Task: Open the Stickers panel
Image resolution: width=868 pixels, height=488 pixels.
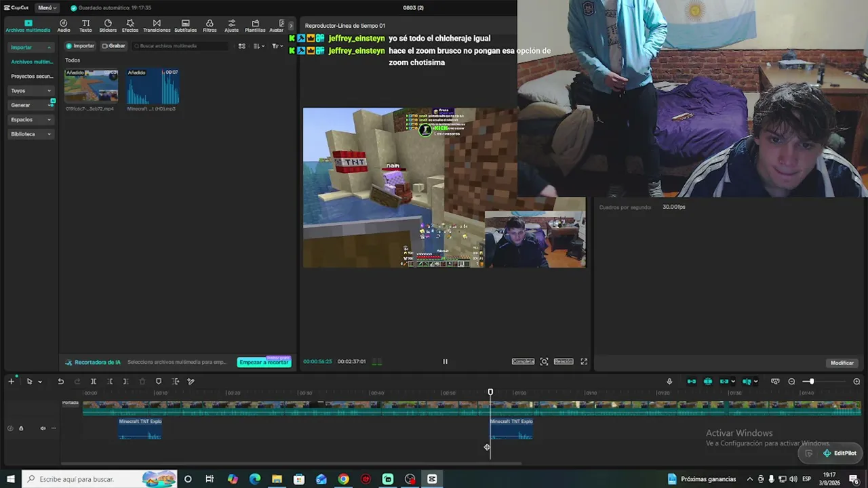Action: (108, 26)
